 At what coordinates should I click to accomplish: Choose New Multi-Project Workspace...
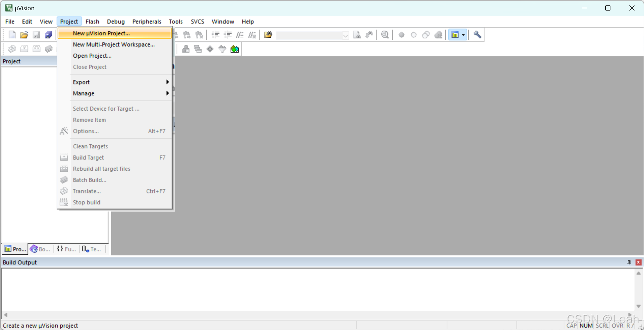tap(115, 44)
